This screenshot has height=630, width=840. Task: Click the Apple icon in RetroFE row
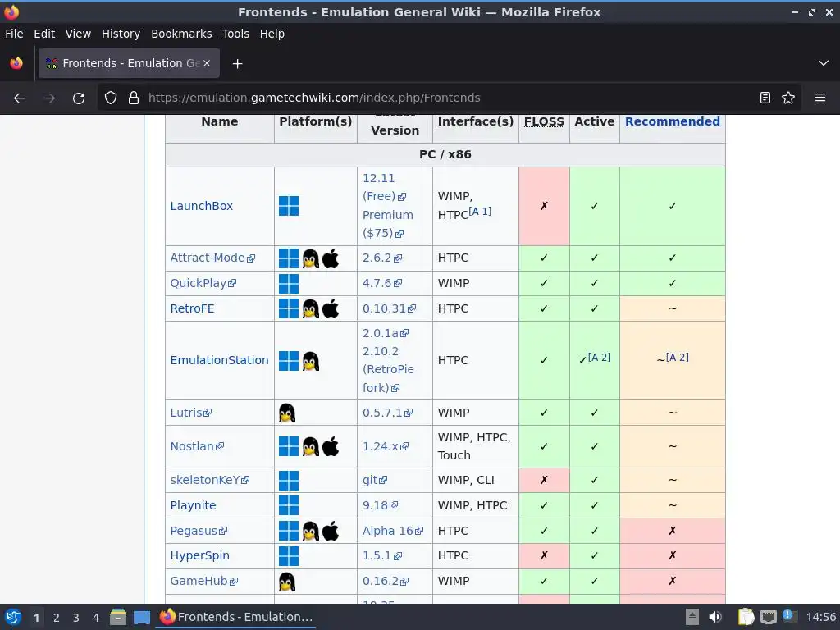(331, 308)
